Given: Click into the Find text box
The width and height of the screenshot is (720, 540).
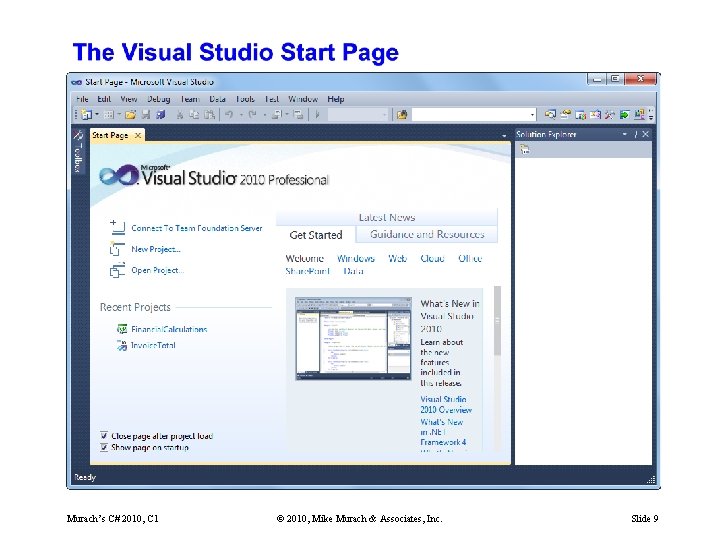Looking at the screenshot, I should [470, 114].
